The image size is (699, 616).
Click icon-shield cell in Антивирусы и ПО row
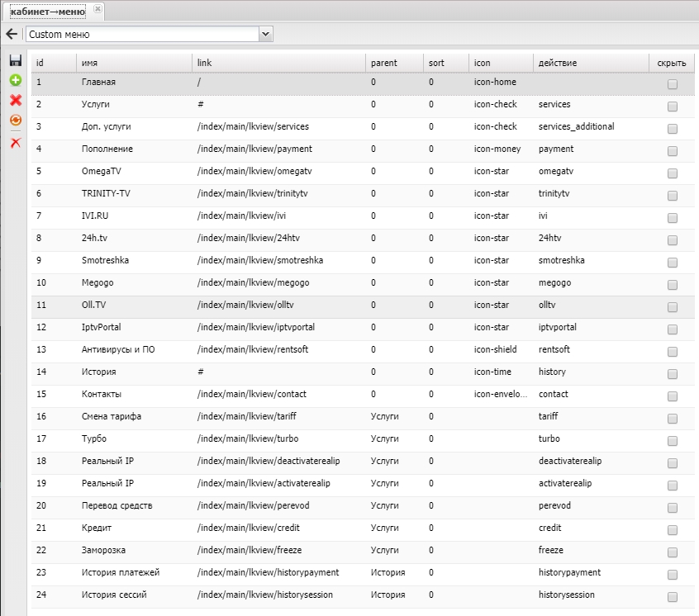pos(496,350)
